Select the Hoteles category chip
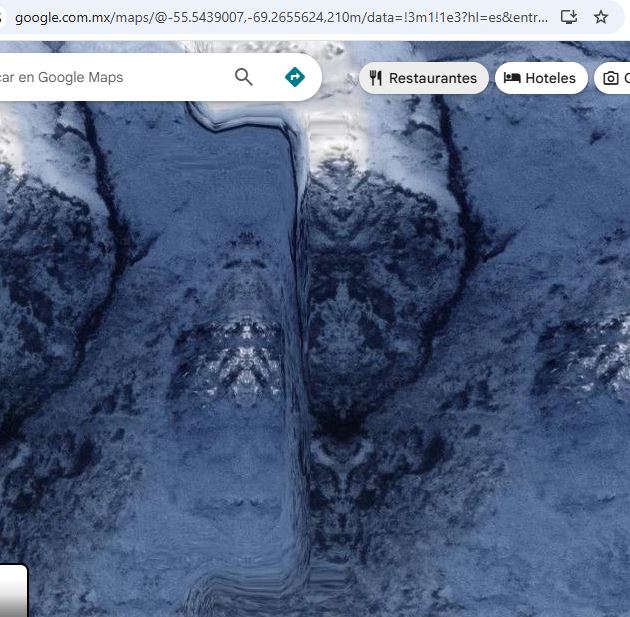The height and width of the screenshot is (617, 630). tap(541, 78)
